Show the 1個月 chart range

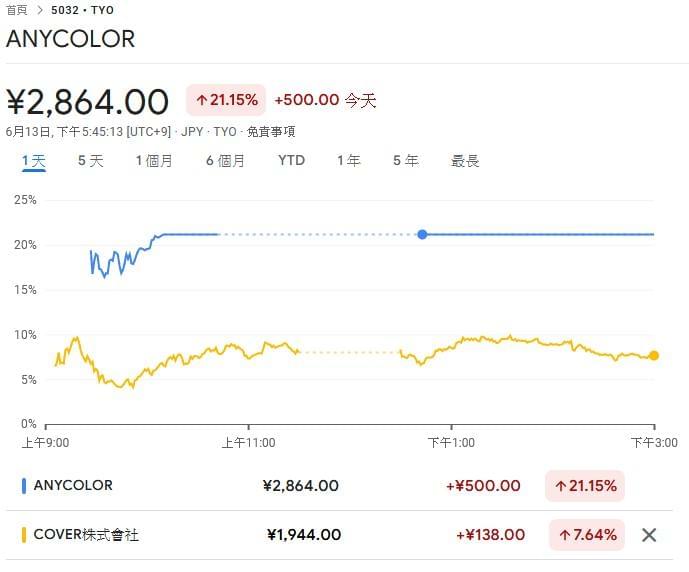coord(154,161)
